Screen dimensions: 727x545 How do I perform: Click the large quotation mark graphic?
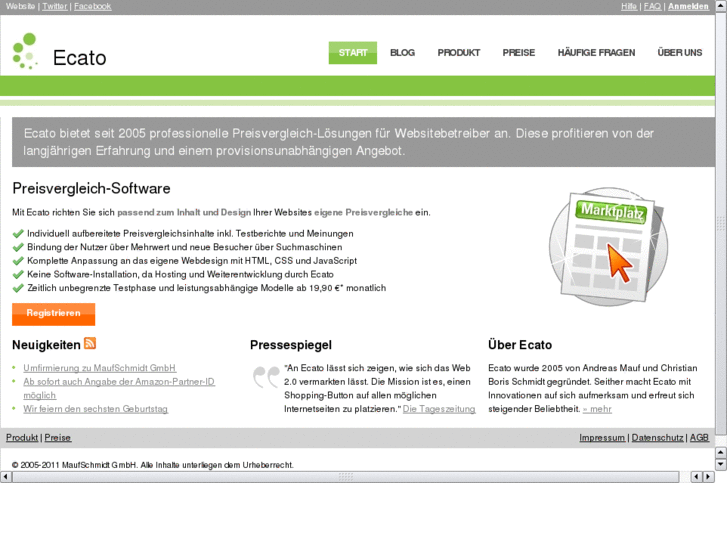pyautogui.click(x=266, y=377)
